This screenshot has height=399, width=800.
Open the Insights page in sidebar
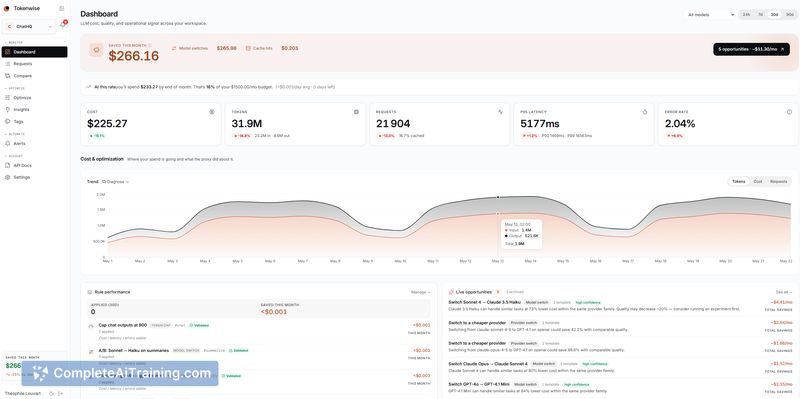(34, 109)
